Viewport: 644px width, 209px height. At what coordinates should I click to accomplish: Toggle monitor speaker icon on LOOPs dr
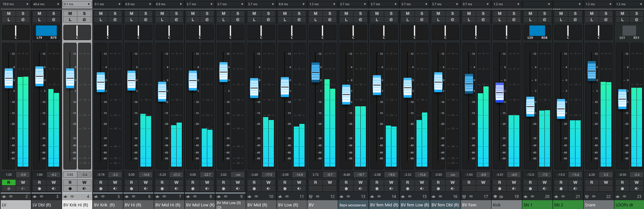pyautogui.click(x=636, y=188)
